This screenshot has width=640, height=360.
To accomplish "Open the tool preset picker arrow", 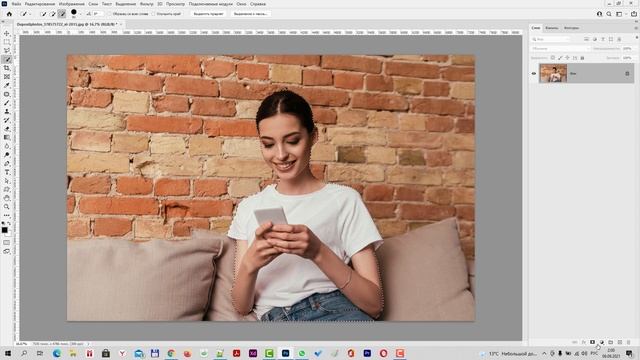I will 30,14.
